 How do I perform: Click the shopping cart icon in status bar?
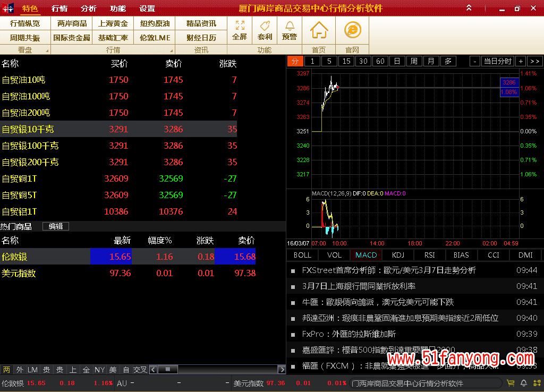pyautogui.click(x=511, y=383)
